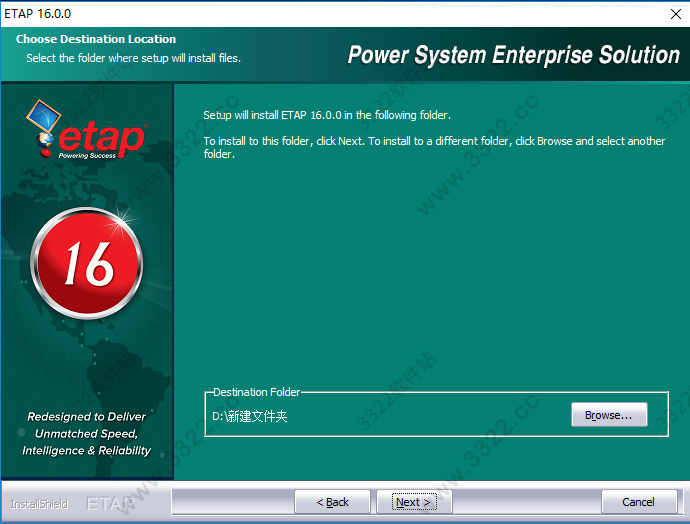This screenshot has width=690, height=524.
Task: Click the destination path D:\新建文件夹
Action: click(x=250, y=416)
